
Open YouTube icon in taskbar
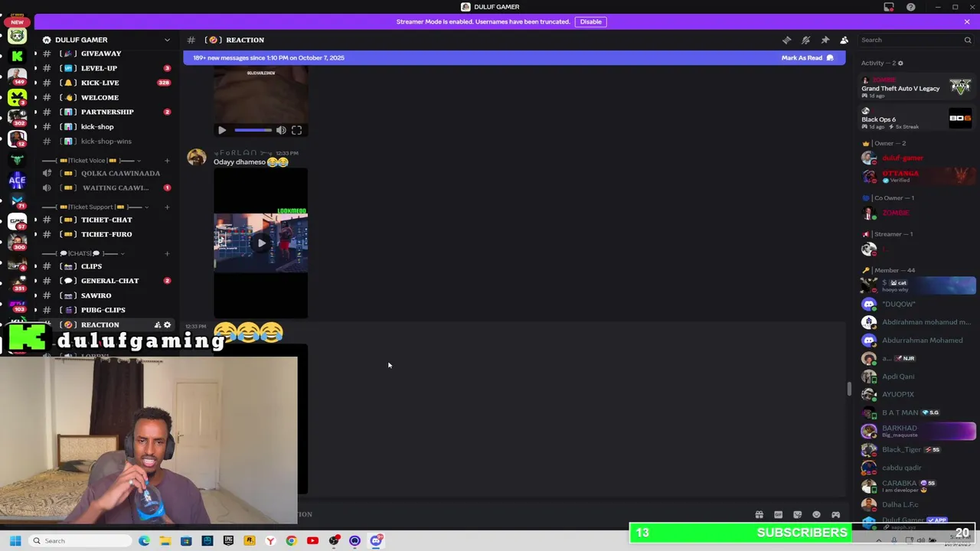312,541
